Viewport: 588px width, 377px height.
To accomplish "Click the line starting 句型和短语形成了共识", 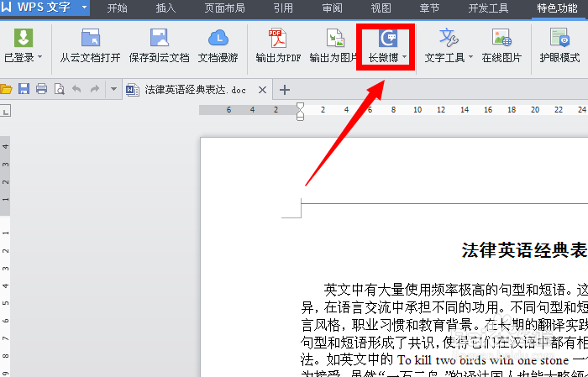I will pos(444,343).
